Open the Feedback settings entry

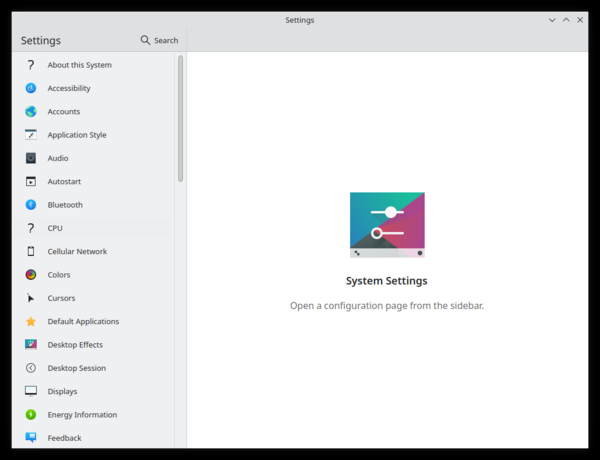click(64, 438)
